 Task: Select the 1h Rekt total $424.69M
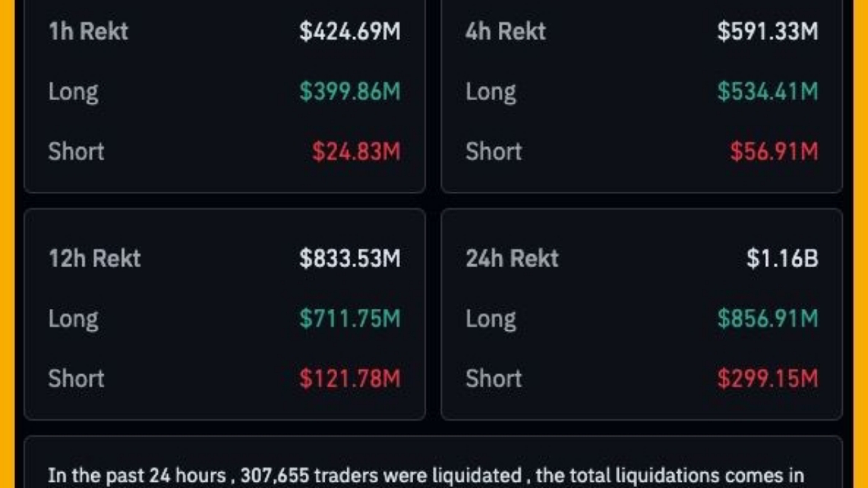tap(350, 31)
